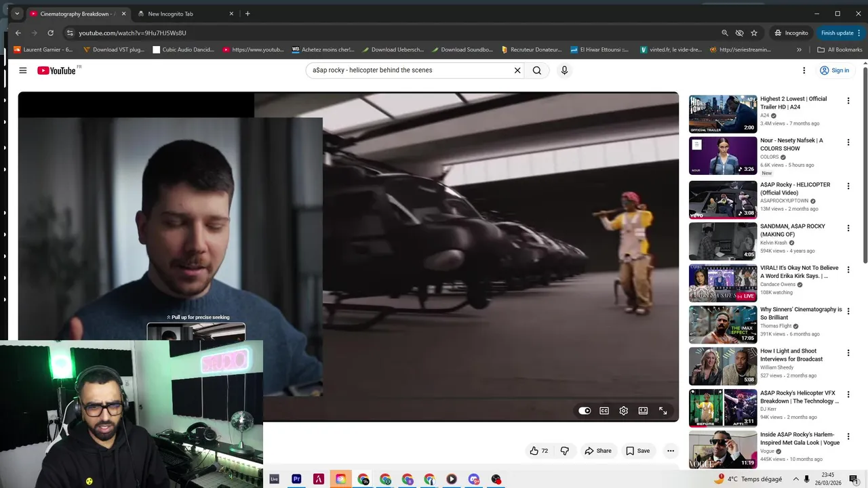
Task: Open a new browser tab with plus button
Action: 248,14
